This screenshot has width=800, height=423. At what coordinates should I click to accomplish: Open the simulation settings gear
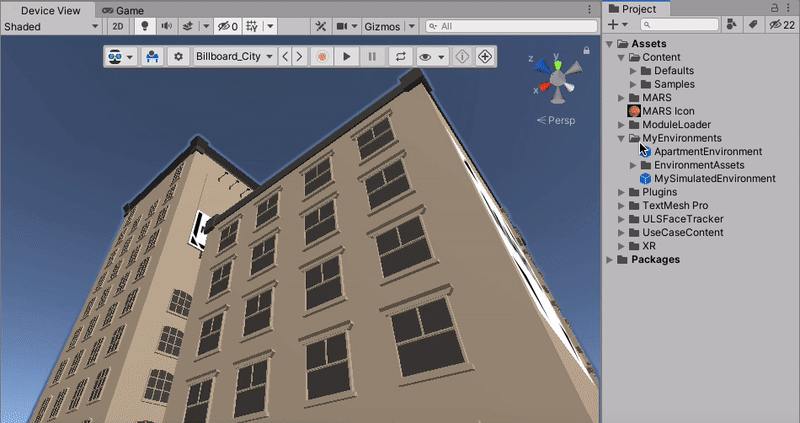point(179,57)
